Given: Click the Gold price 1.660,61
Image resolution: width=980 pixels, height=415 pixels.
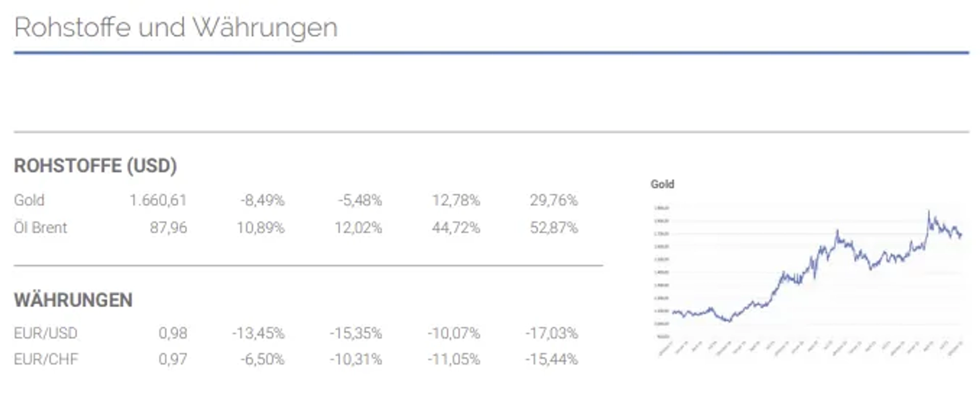Looking at the screenshot, I should [x=158, y=200].
